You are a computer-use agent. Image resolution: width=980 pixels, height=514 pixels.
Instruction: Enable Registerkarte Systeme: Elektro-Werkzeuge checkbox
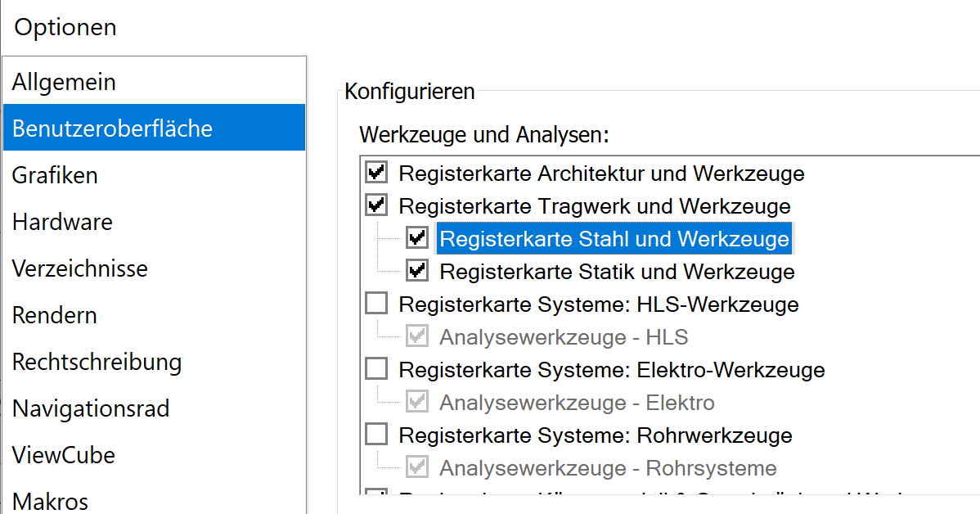tap(376, 370)
